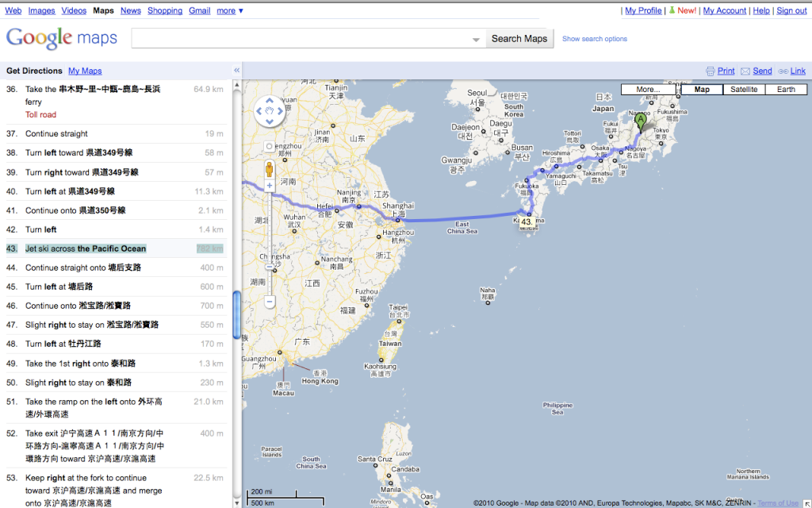The image size is (812, 508).
Task: Pan the map right with the arrow
Action: pyautogui.click(x=280, y=111)
